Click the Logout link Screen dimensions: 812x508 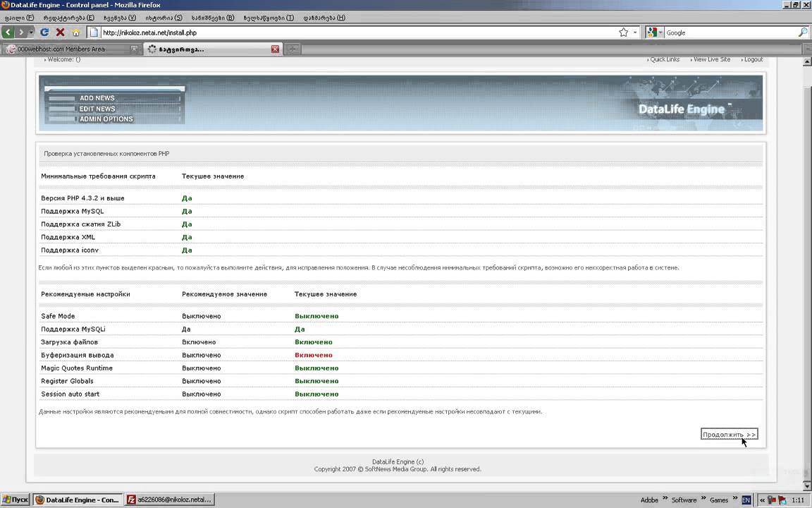coord(753,59)
